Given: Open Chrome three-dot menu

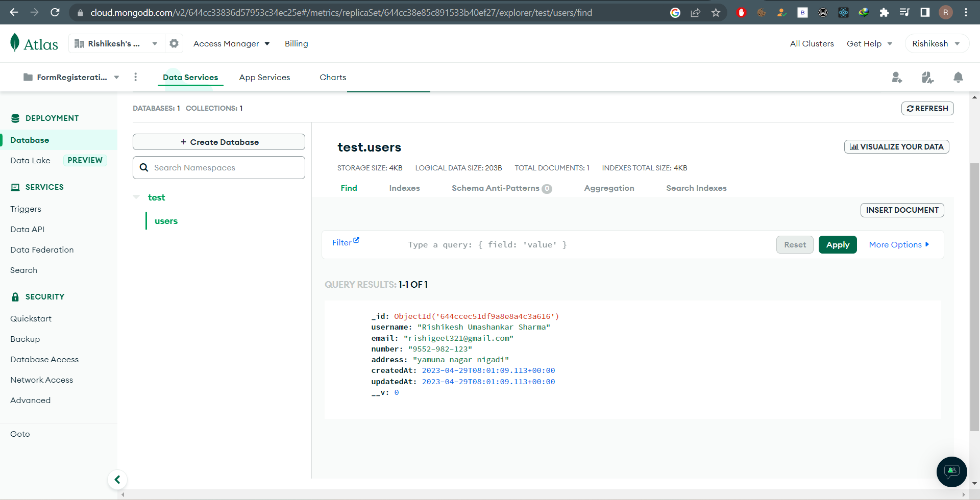Looking at the screenshot, I should (x=966, y=13).
